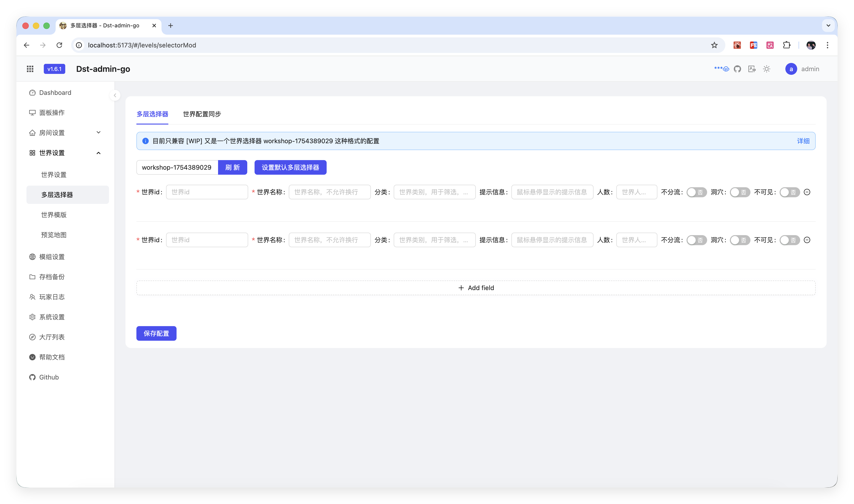Open the app grid menu icon
The width and height of the screenshot is (854, 504).
click(30, 69)
